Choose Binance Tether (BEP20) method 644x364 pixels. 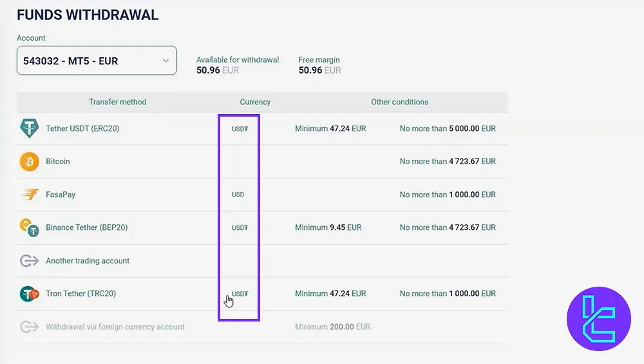coord(87,227)
